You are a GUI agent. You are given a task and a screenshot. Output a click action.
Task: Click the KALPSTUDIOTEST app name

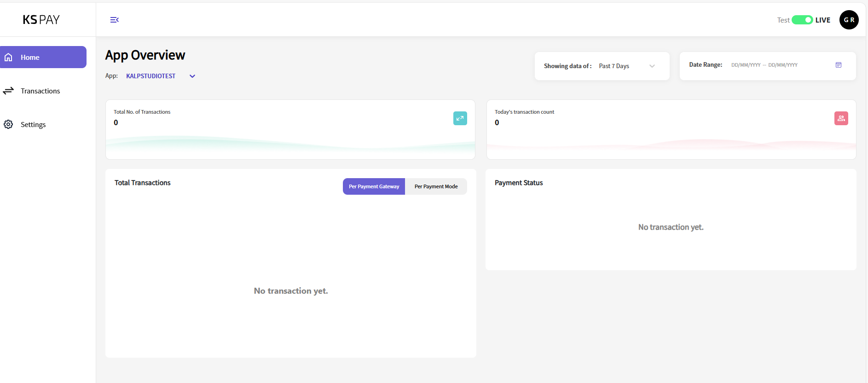pyautogui.click(x=150, y=76)
